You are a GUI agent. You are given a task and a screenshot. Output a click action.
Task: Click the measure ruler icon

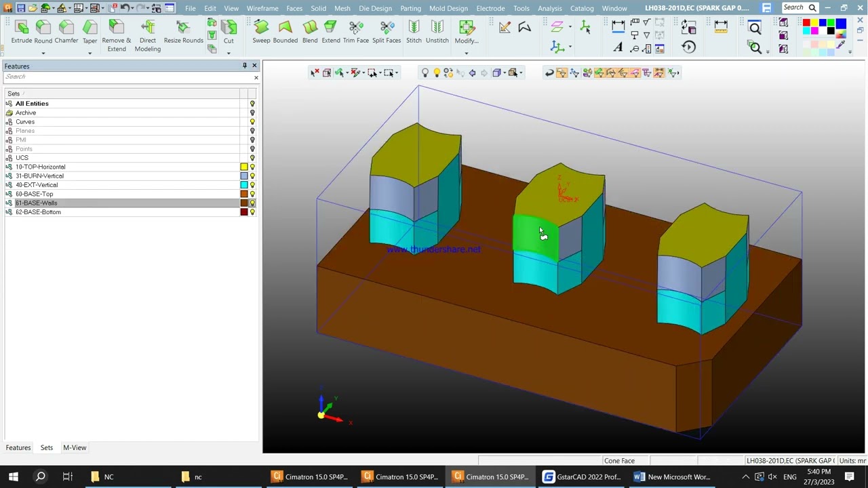click(721, 26)
